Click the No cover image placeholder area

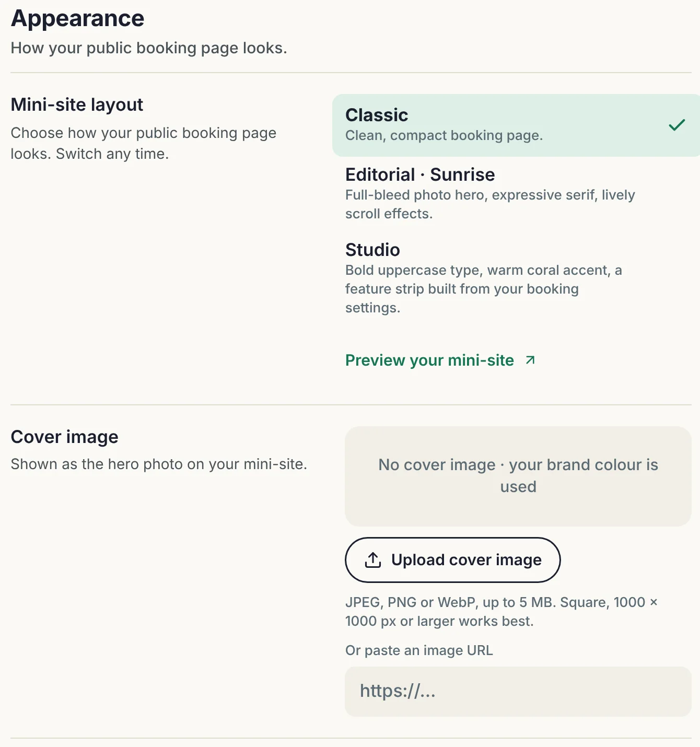coord(518,476)
